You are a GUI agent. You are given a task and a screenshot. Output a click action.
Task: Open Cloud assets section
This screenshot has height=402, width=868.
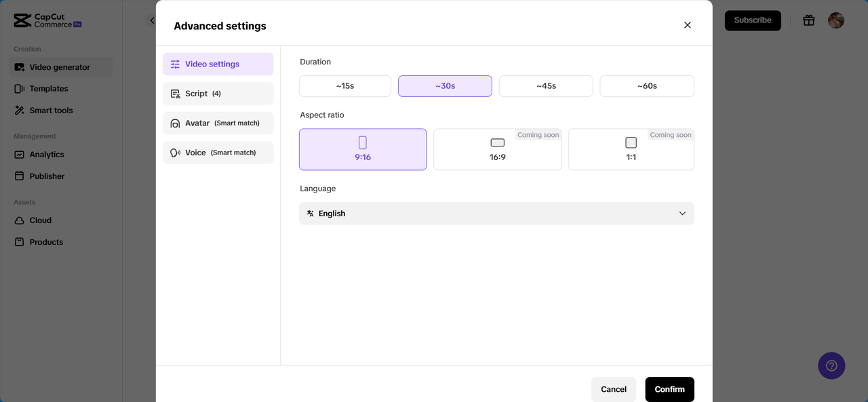(40, 220)
